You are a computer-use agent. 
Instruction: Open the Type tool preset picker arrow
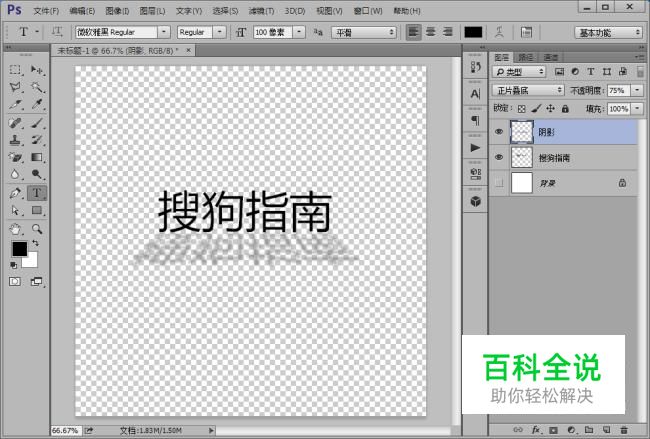click(37, 32)
